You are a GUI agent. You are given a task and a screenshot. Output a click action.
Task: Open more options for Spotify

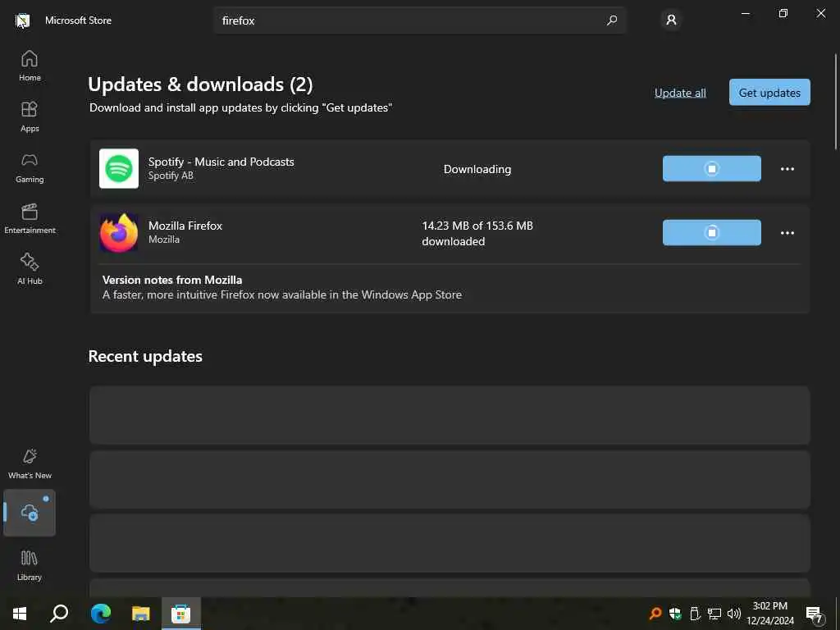(787, 169)
